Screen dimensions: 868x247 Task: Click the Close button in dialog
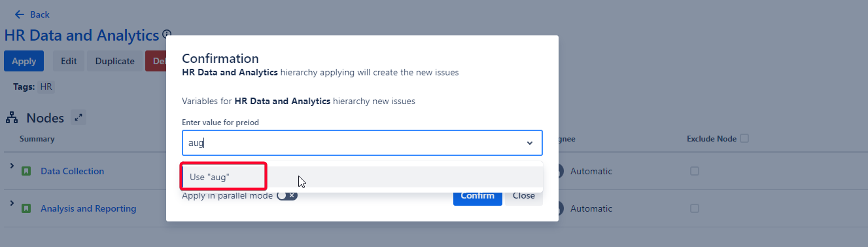point(524,195)
